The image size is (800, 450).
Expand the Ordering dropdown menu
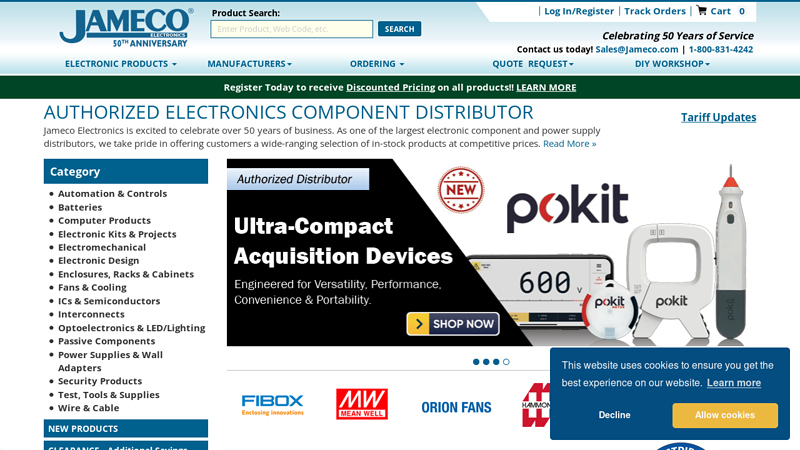tap(377, 64)
